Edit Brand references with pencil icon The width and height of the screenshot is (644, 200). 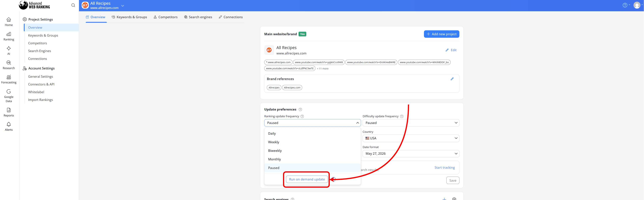452,79
